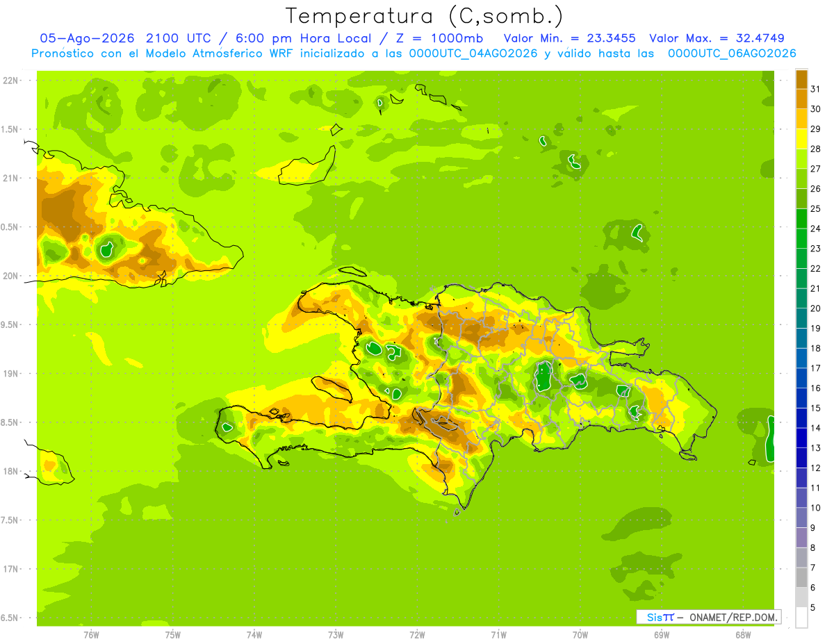This screenshot has height=644, width=834.
Task: Click the 71W longitude label
Action: tap(498, 635)
